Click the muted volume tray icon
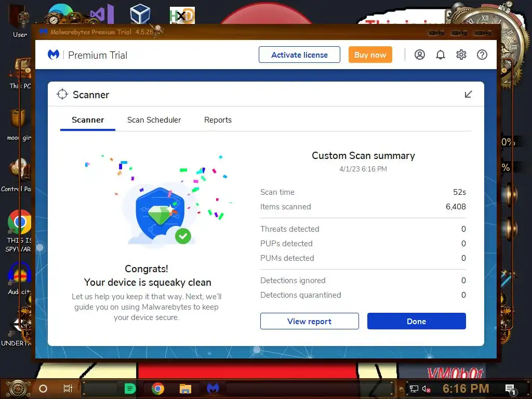Screen dimensions: 532x399 [x=426, y=389]
